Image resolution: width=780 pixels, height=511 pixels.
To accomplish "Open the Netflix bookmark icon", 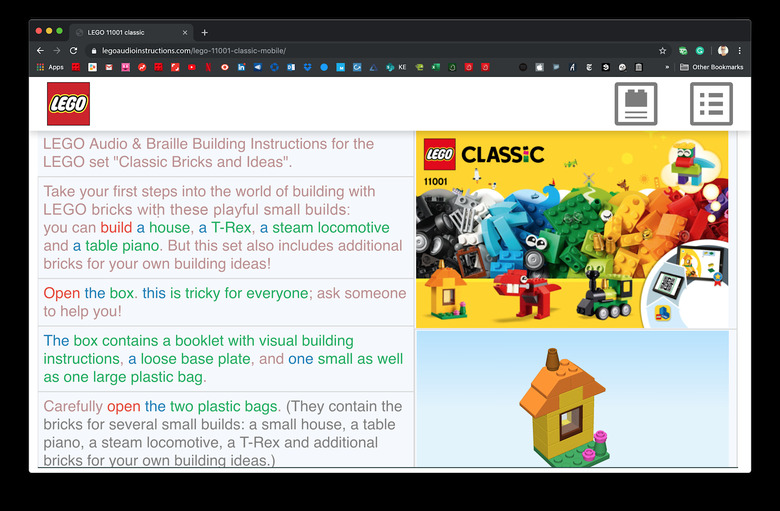I will click(208, 67).
